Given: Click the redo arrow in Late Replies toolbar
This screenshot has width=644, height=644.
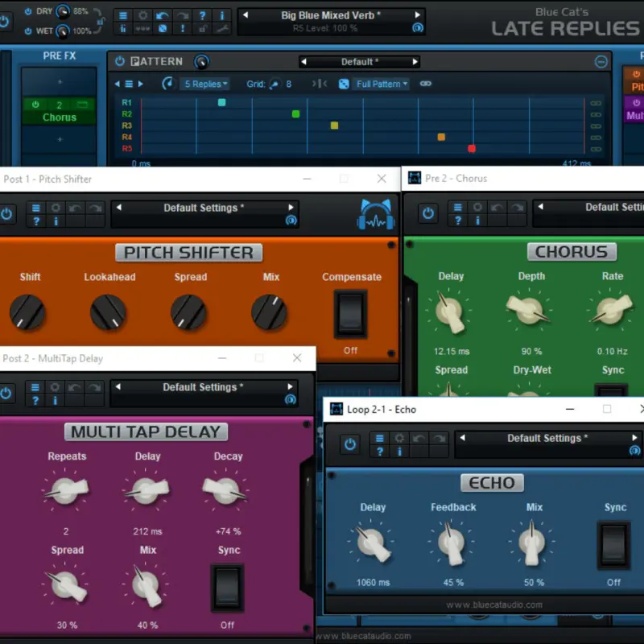Looking at the screenshot, I should [183, 15].
